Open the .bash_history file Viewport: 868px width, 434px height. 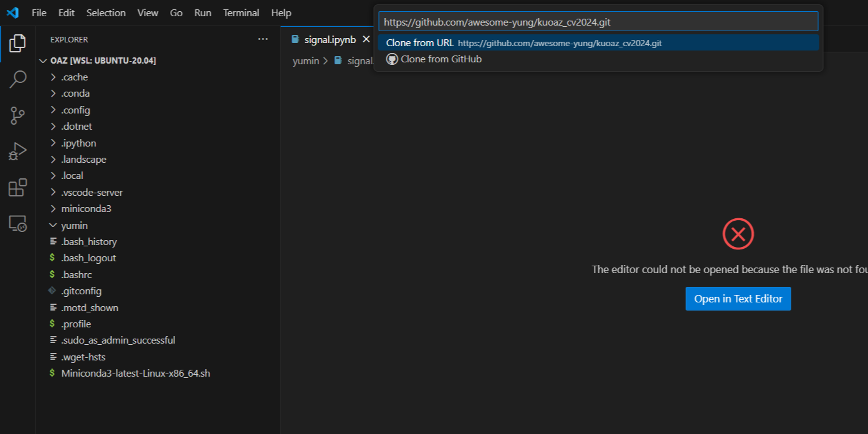coord(89,242)
